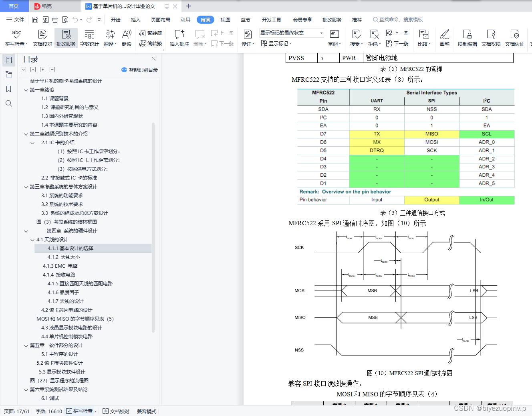This screenshot has width=532, height=416.
Task: Go to previous revision with 上一条
Action: click(x=397, y=33)
